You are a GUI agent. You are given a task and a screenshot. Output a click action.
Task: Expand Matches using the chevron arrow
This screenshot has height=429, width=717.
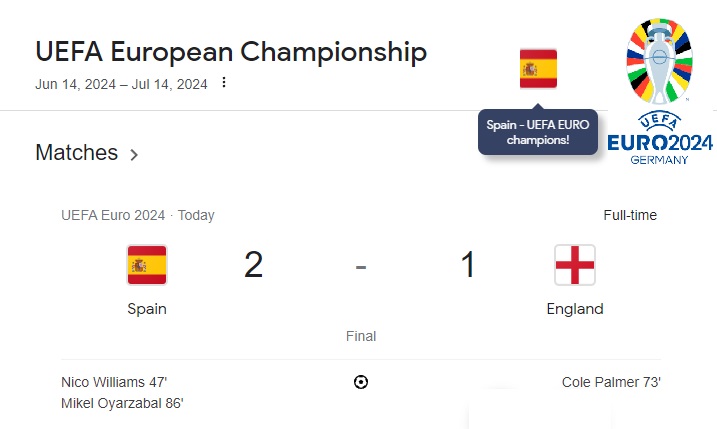coord(134,155)
